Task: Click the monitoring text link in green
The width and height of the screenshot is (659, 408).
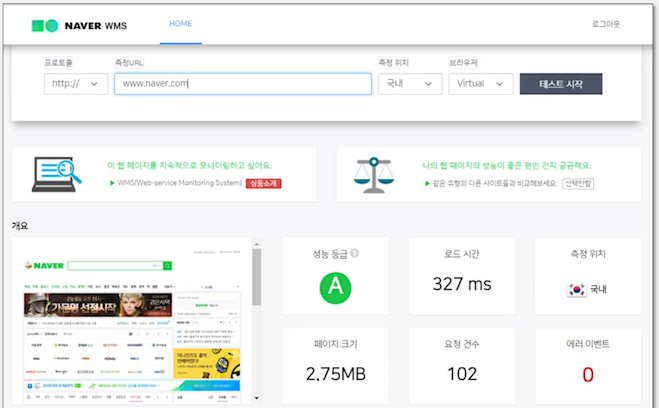Action: pyautogui.click(x=190, y=166)
